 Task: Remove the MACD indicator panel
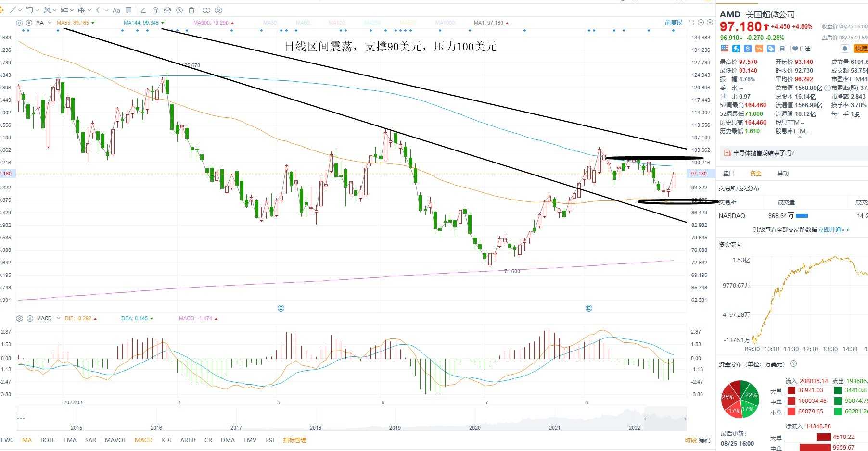[29, 318]
